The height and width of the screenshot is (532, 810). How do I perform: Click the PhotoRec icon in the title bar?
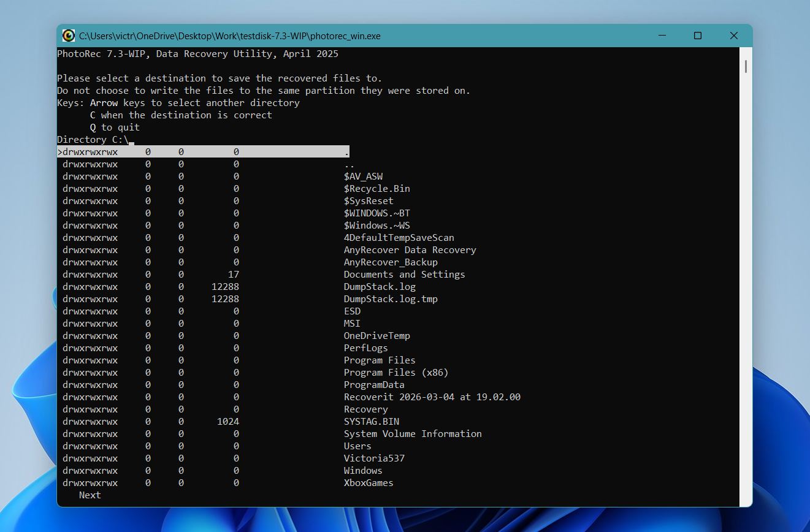tap(67, 36)
